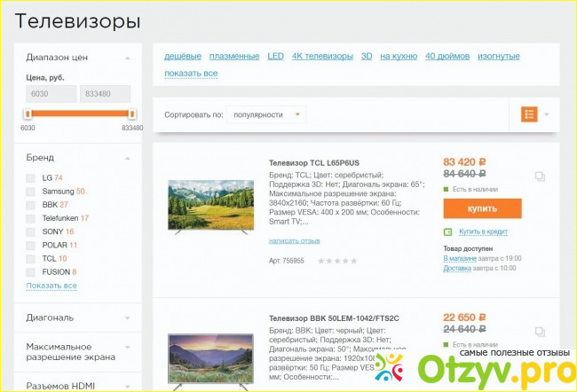Switch to the orange list view icon
This screenshot has width=577, height=392.
coord(529,114)
